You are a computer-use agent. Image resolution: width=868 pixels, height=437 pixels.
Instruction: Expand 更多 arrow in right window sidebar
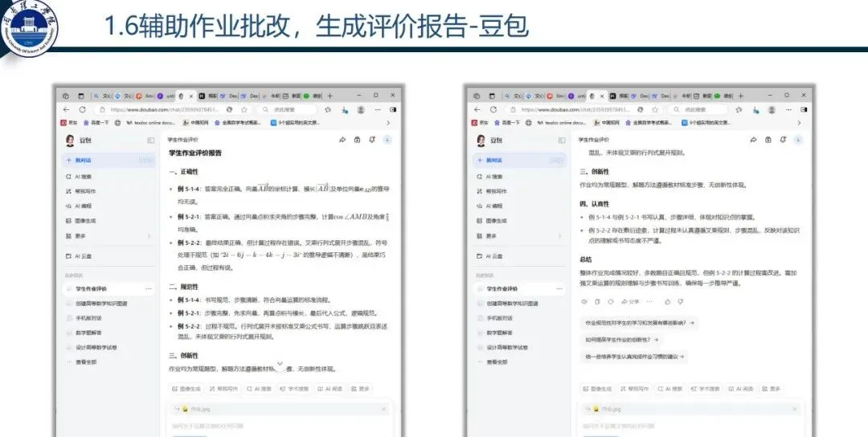559,236
